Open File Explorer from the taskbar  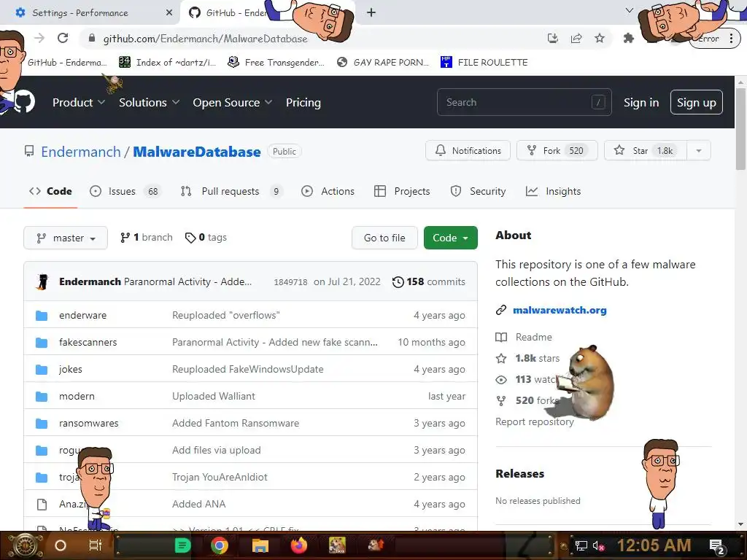click(260, 545)
